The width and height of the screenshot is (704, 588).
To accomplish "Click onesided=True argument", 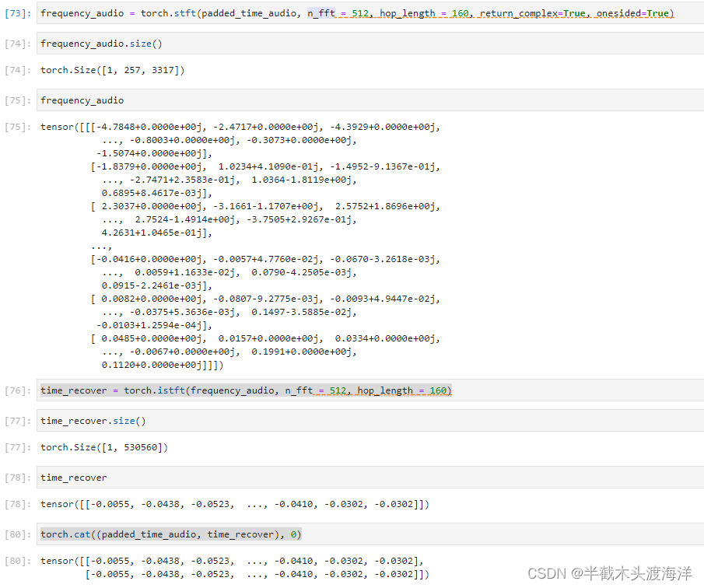I will pos(632,13).
